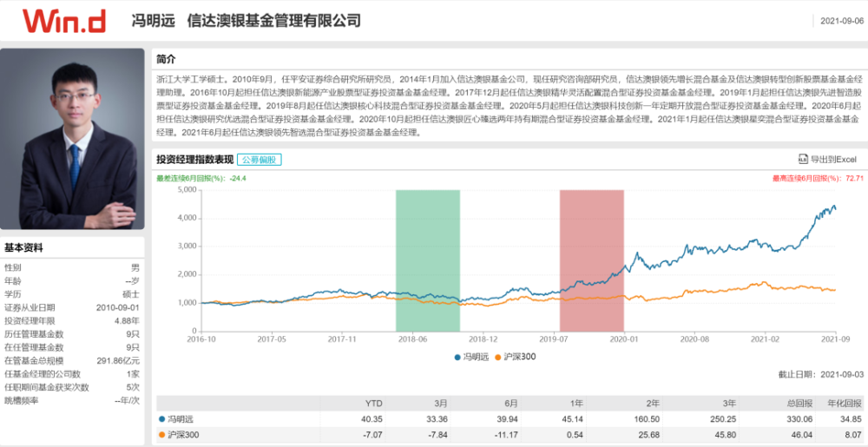The width and height of the screenshot is (868, 447).
Task: Click the 6月 column header
Action: 511,404
